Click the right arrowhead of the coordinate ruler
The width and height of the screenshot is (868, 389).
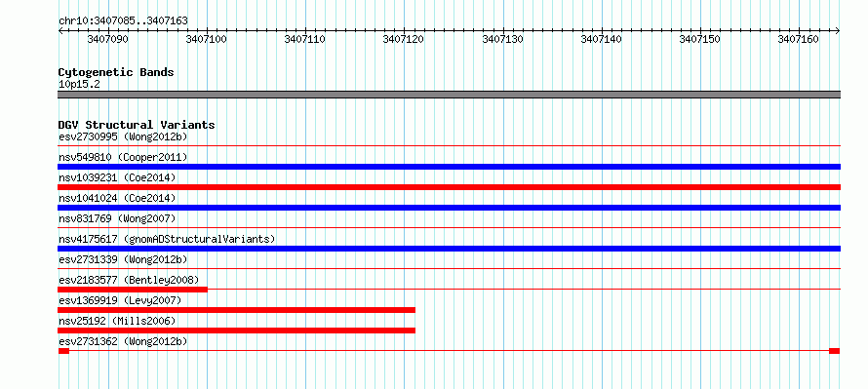[838, 31]
